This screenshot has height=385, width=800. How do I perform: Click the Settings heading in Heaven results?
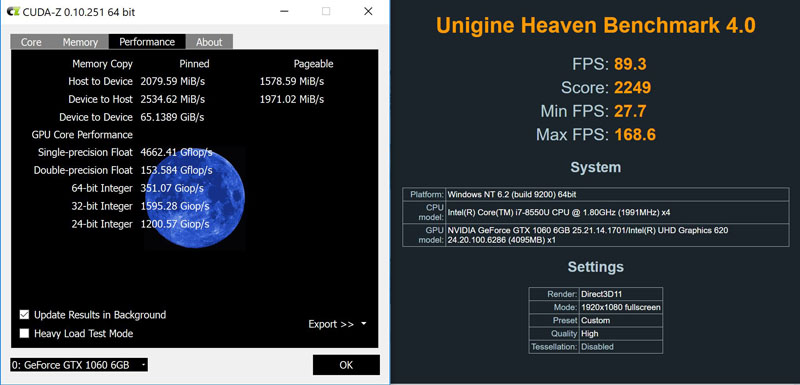tap(595, 267)
